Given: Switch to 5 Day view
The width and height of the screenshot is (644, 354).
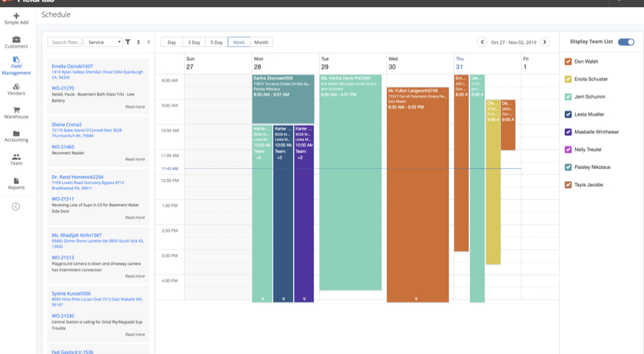Looking at the screenshot, I should click(216, 42).
